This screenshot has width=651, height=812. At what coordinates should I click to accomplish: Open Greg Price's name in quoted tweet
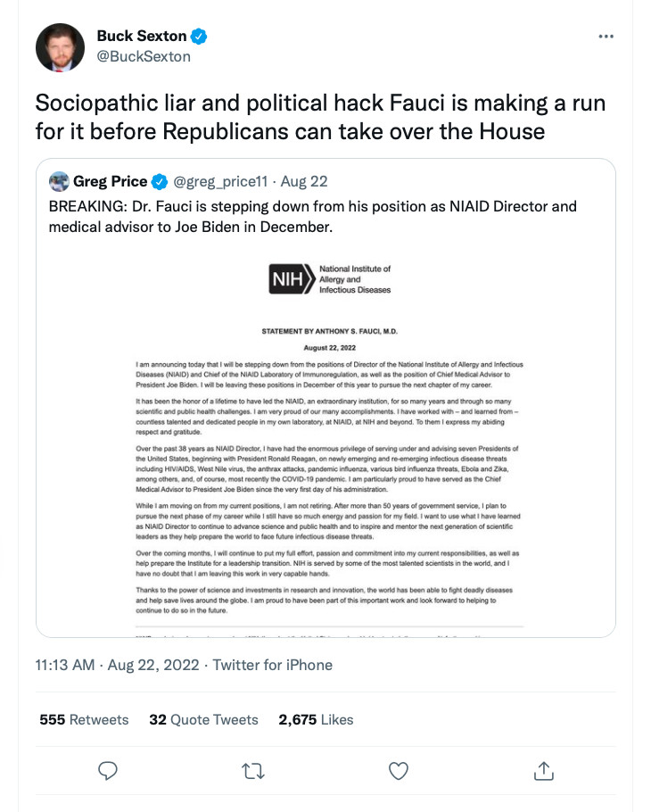click(x=110, y=182)
